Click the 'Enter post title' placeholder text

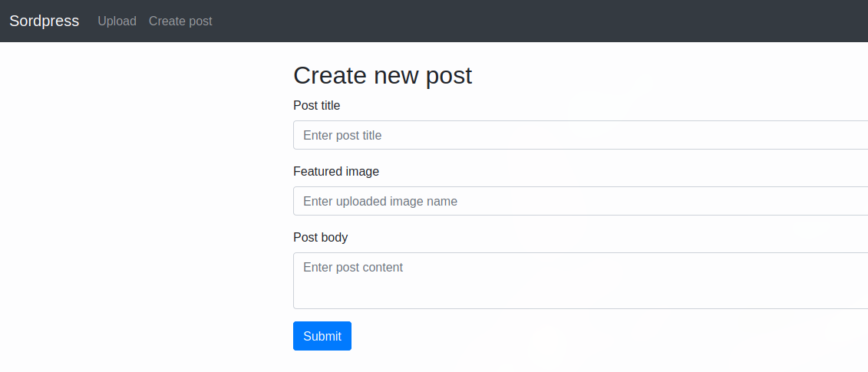point(342,135)
